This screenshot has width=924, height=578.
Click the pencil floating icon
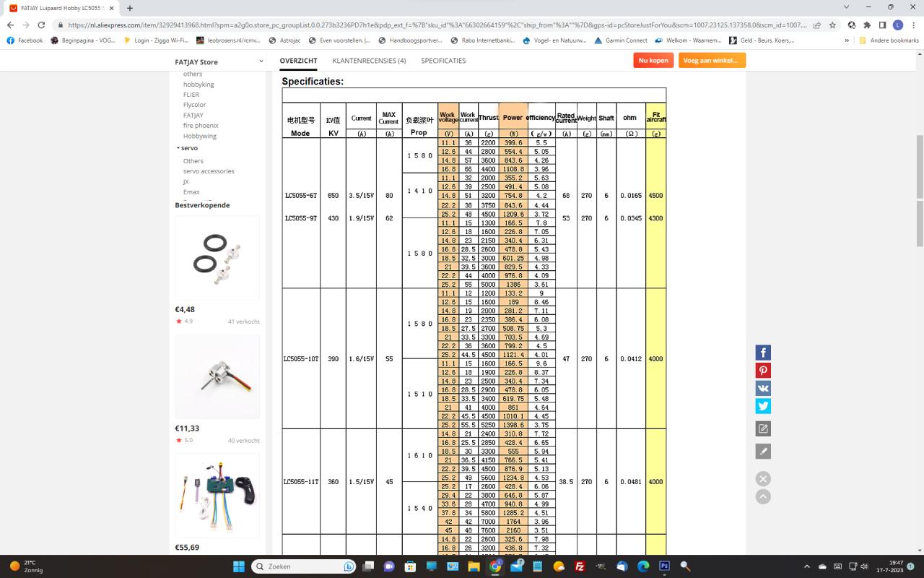(763, 451)
